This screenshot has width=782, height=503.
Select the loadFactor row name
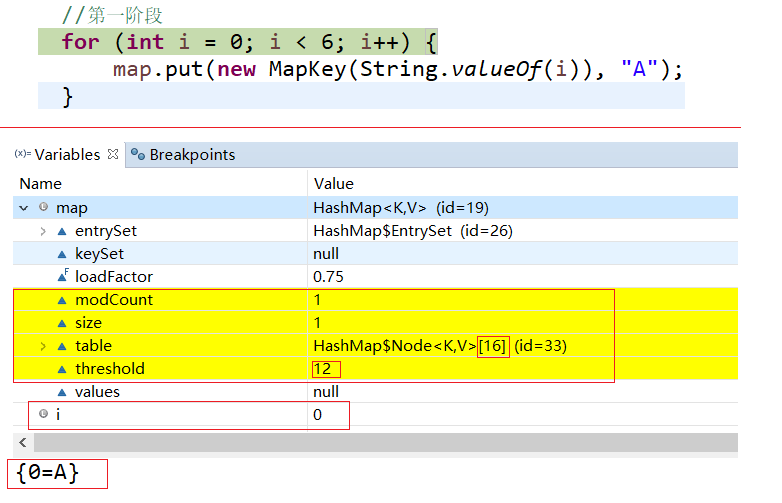pos(114,277)
